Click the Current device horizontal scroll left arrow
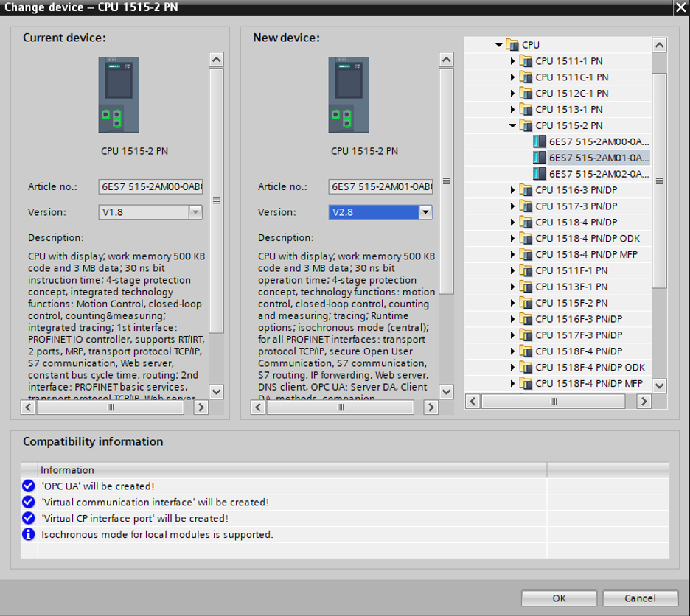Screen dimensions: 690x616 tap(28, 407)
